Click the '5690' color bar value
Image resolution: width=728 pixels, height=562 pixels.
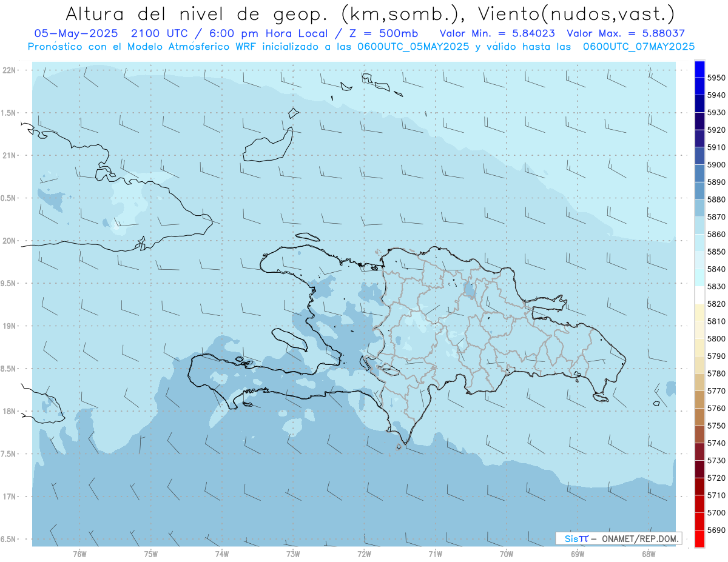[x=716, y=530]
